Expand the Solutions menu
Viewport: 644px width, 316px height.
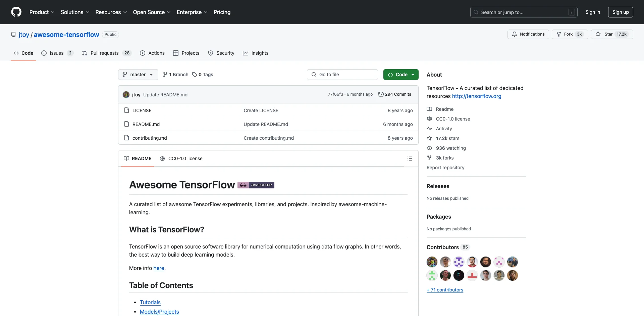pyautogui.click(x=75, y=12)
